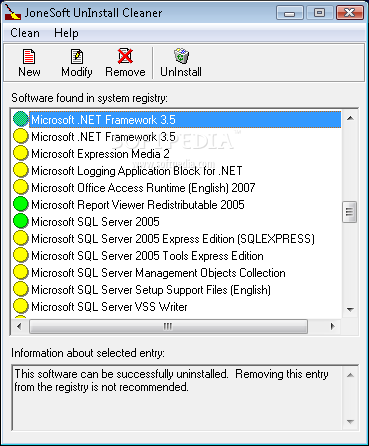Click the software list scroll down arrow

point(350,309)
